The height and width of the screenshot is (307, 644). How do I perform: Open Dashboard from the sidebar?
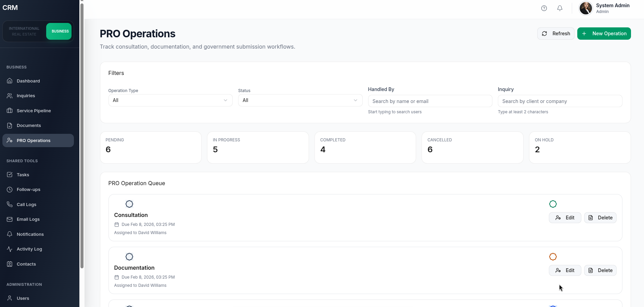[x=38, y=81]
